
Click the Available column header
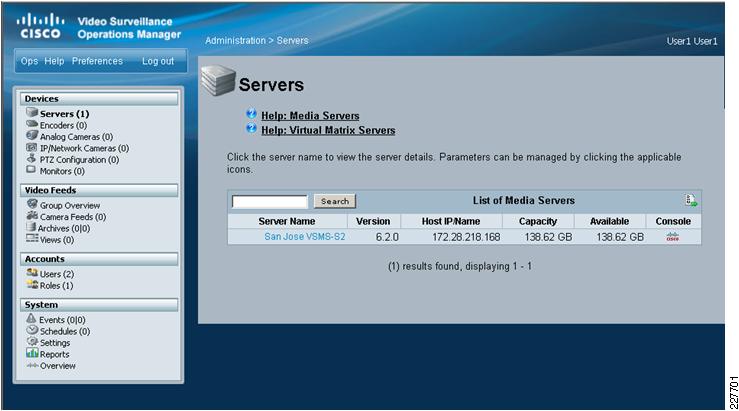[x=609, y=221]
